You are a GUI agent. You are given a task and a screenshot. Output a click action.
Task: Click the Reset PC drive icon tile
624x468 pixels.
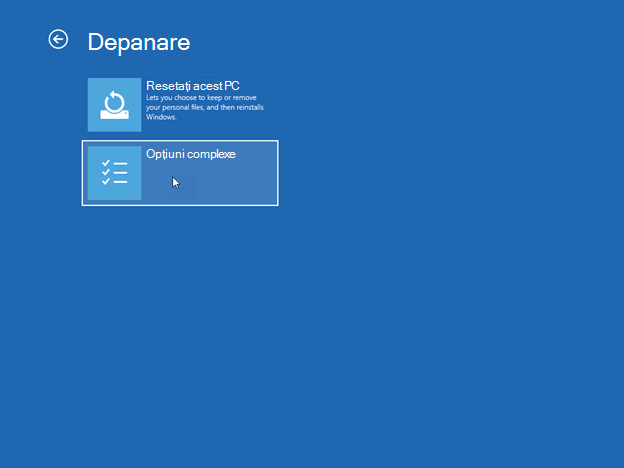point(115,105)
